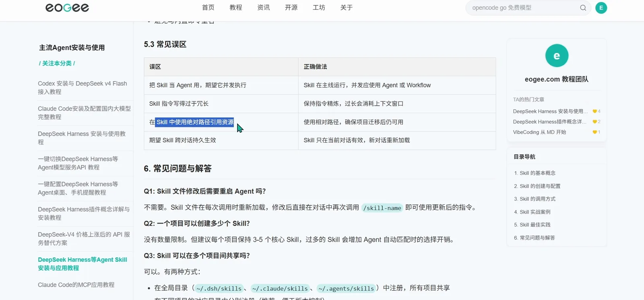Open hot article DeepSeek Harness插件概念详
The height and width of the screenshot is (300, 644).
point(549,121)
